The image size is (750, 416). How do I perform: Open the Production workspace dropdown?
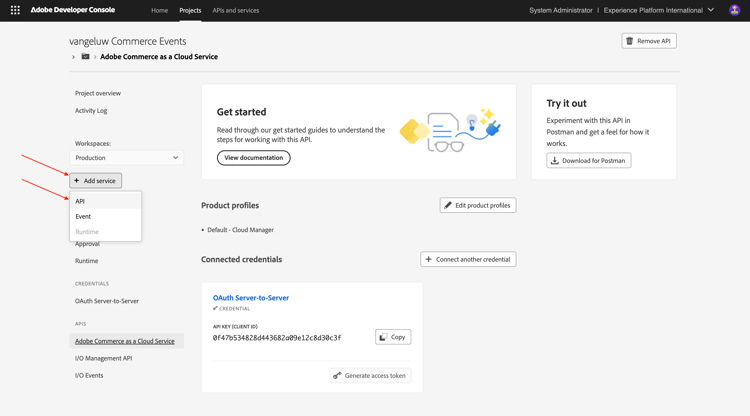tap(126, 158)
